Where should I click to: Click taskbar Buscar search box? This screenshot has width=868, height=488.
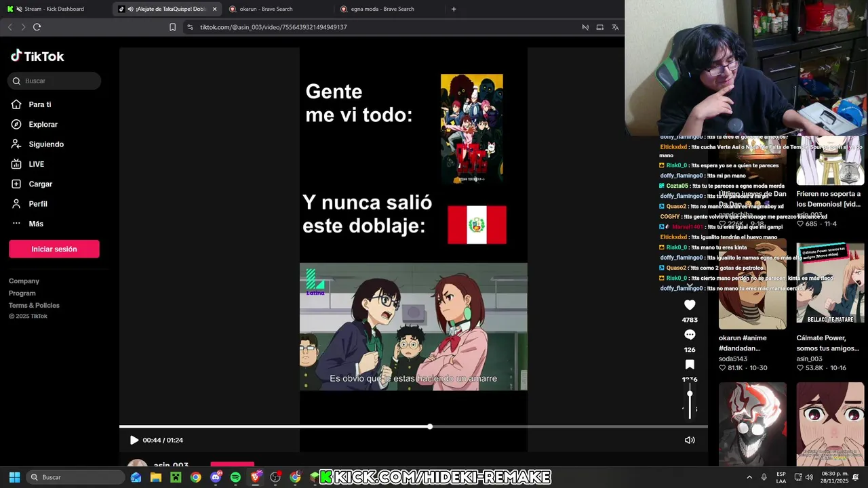click(75, 477)
